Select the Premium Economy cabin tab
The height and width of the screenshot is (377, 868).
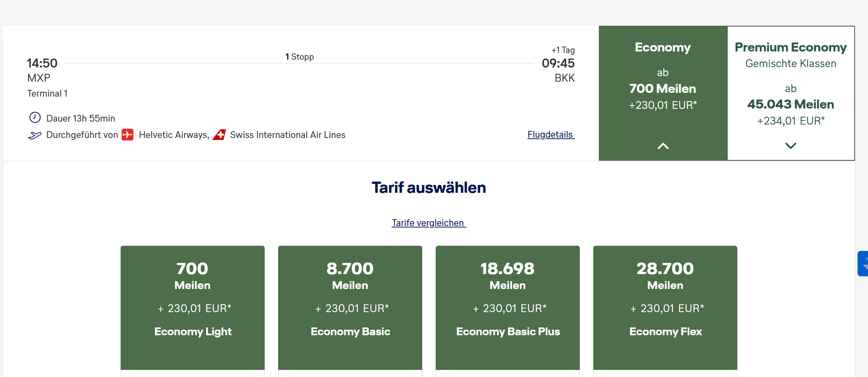pos(791,93)
